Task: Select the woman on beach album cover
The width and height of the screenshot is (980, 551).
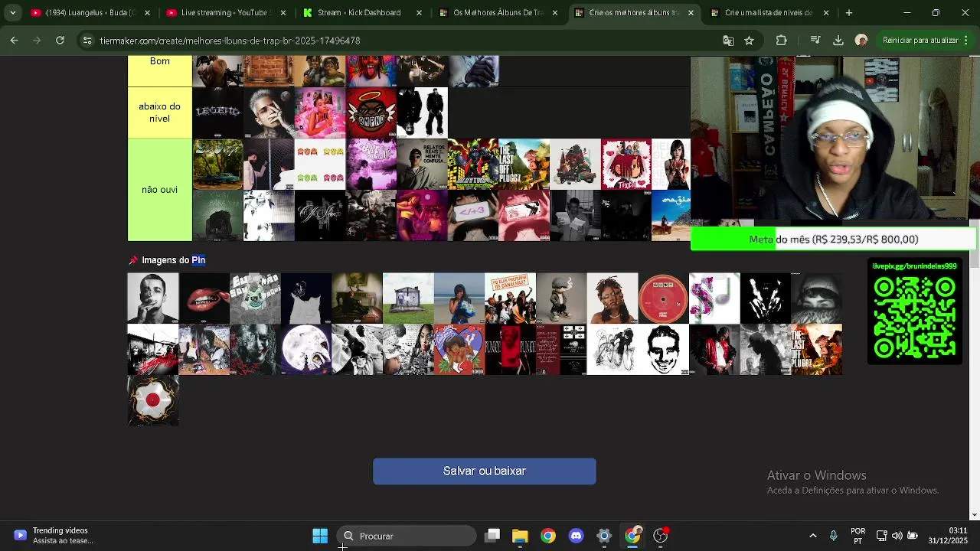Action: pyautogui.click(x=459, y=298)
